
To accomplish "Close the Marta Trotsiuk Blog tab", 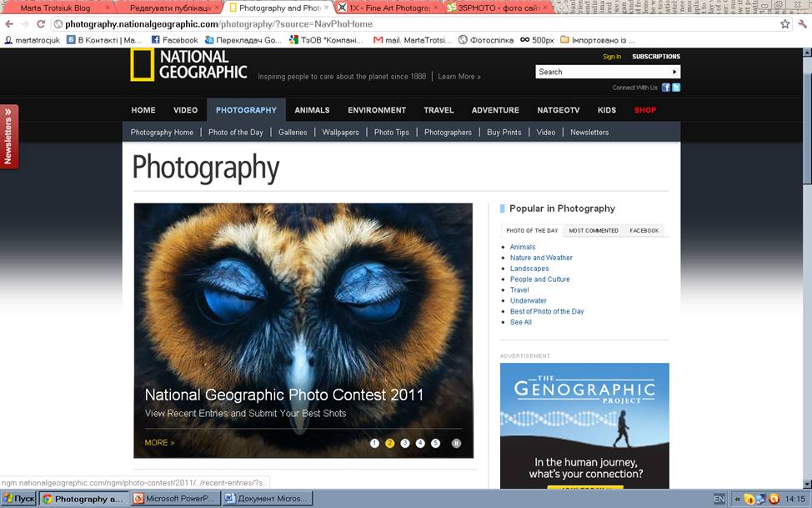I will tap(108, 8).
